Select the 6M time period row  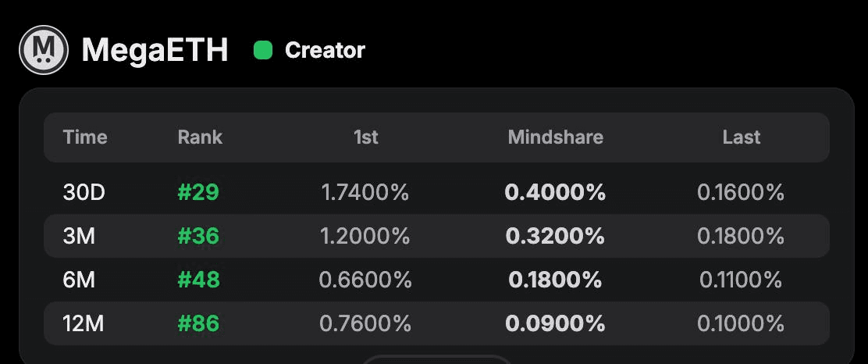tap(79, 280)
